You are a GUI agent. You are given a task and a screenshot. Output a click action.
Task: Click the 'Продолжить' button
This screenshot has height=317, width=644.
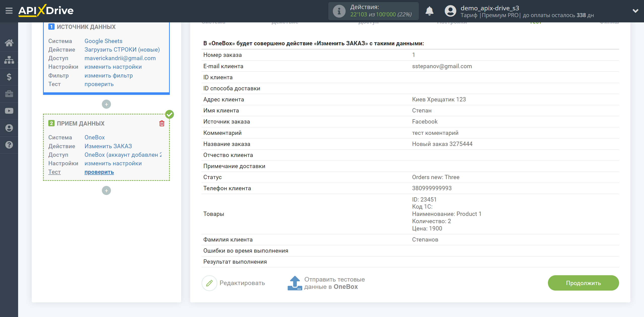point(583,283)
